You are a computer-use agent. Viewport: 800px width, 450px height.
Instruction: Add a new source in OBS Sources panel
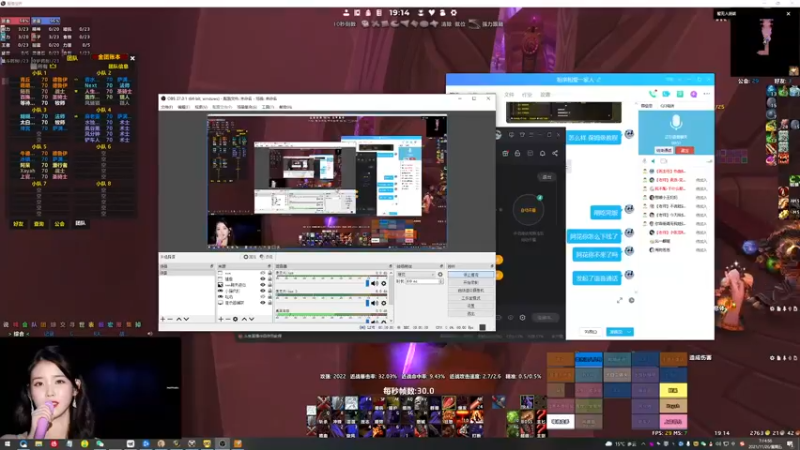click(221, 319)
